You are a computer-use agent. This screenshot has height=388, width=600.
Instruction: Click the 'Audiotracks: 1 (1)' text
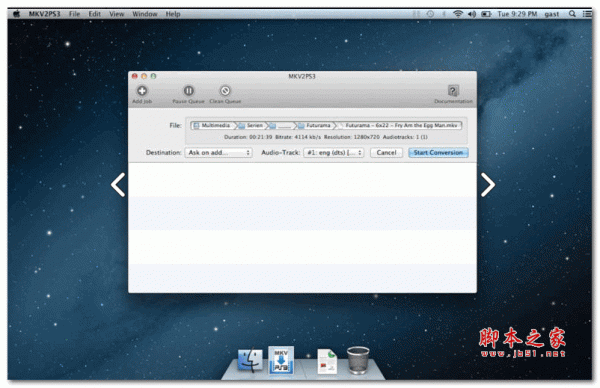pyautogui.click(x=405, y=137)
